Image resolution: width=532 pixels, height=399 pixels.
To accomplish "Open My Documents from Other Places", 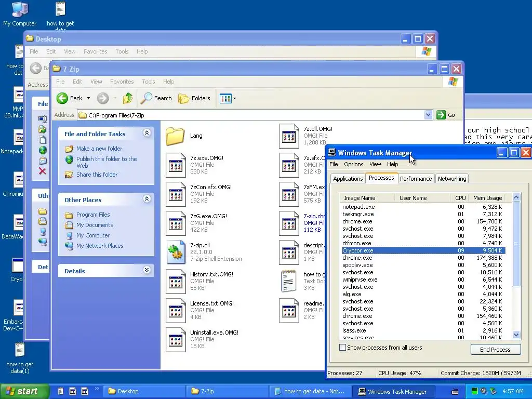I will [x=95, y=225].
